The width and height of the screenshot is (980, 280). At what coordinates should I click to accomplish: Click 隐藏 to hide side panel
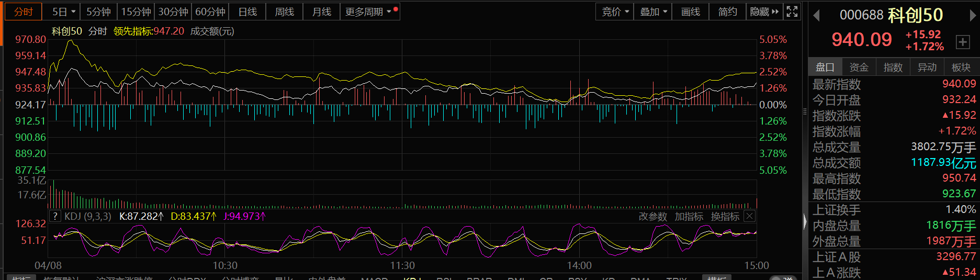click(x=764, y=12)
